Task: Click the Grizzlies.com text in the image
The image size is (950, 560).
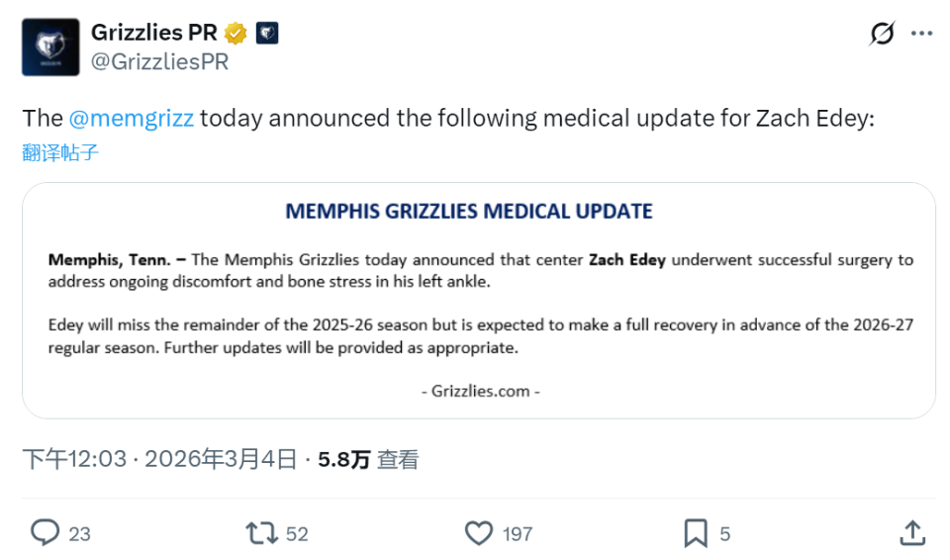Action: click(x=480, y=391)
